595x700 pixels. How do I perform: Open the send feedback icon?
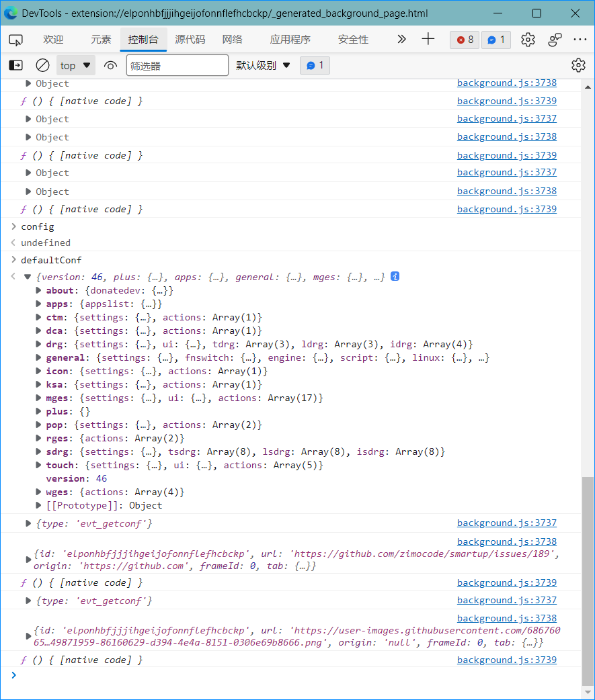(x=554, y=40)
